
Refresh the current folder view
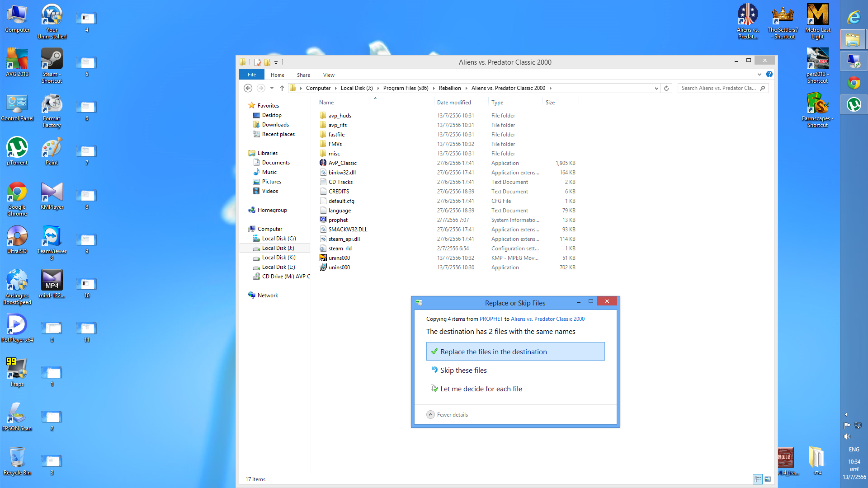tap(666, 88)
